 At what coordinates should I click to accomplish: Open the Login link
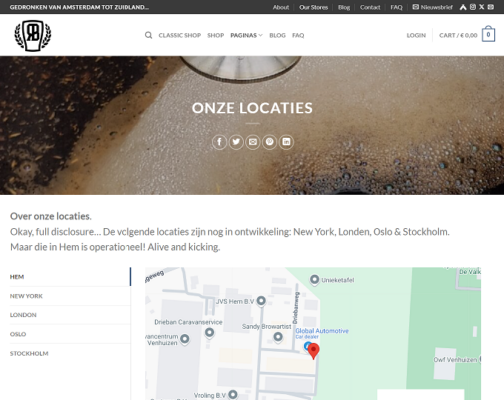416,35
